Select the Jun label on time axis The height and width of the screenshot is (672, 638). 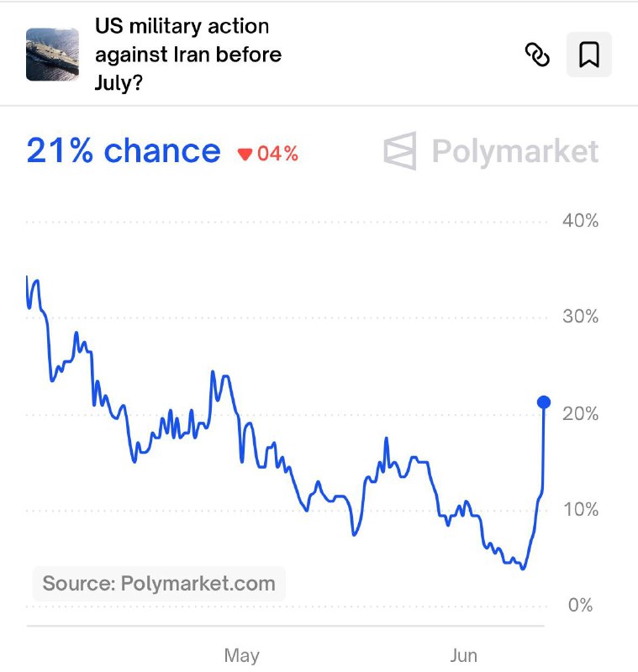463,655
